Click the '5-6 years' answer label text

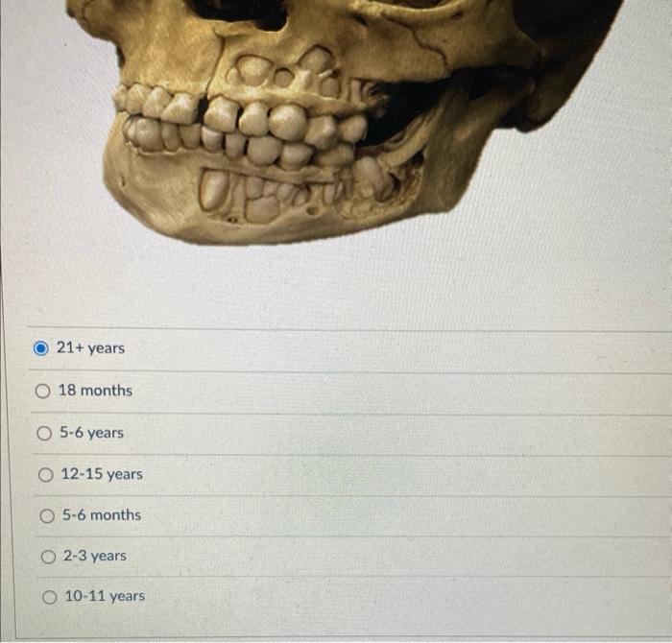coord(92,433)
